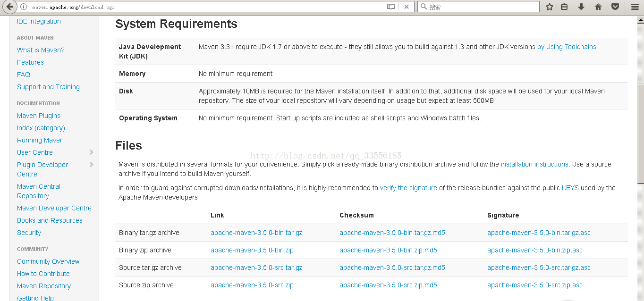644x301 pixels.
Task: Click the Pocket save icon
Action: point(615,7)
